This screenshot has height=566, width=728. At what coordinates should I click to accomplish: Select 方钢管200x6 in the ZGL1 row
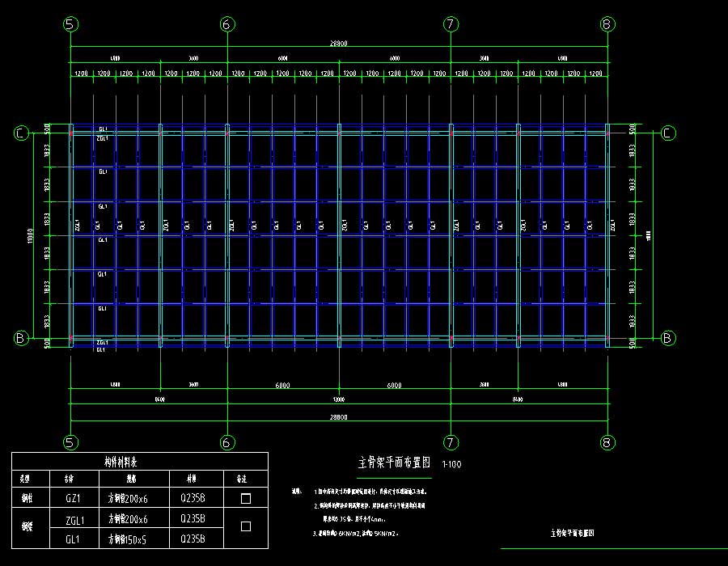128,518
